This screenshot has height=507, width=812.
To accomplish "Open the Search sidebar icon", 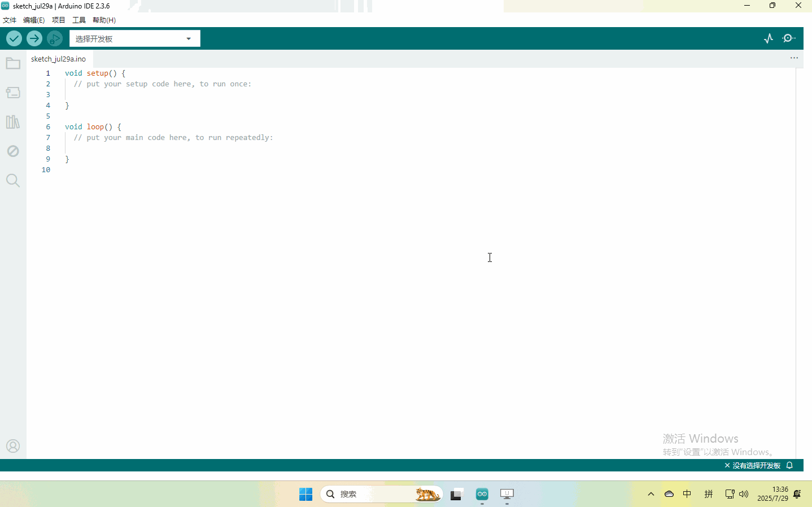I will pos(13,181).
